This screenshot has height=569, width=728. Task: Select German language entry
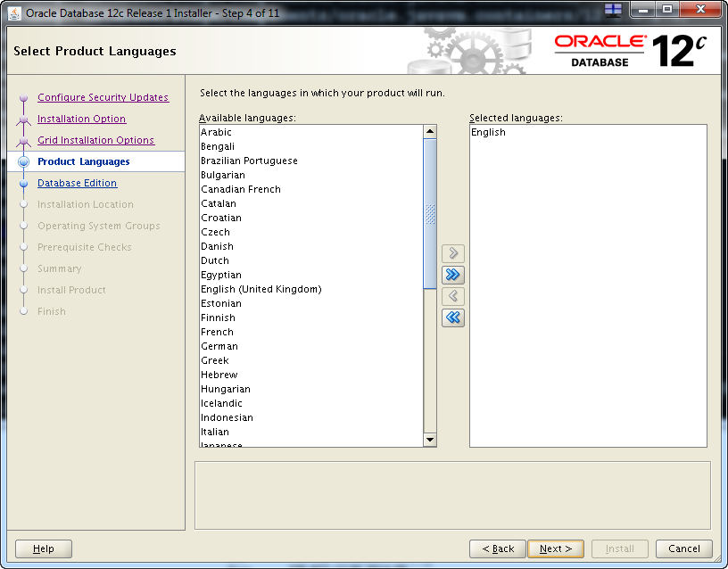tap(311, 346)
